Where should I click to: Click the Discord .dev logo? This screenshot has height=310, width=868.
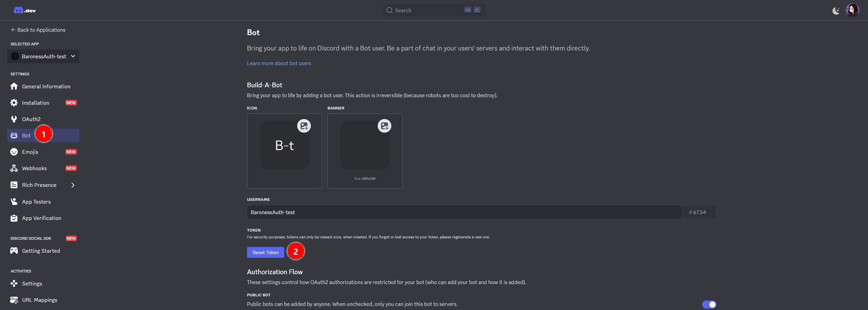25,11
